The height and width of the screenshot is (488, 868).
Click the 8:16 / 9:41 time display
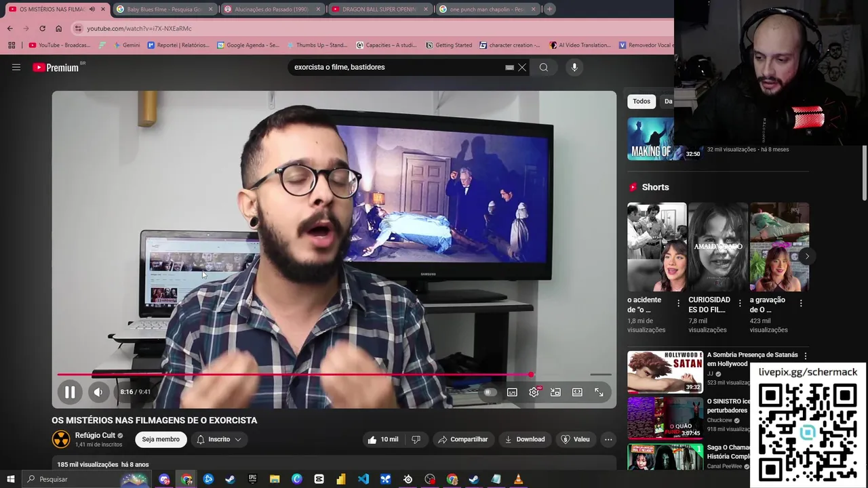click(x=136, y=392)
